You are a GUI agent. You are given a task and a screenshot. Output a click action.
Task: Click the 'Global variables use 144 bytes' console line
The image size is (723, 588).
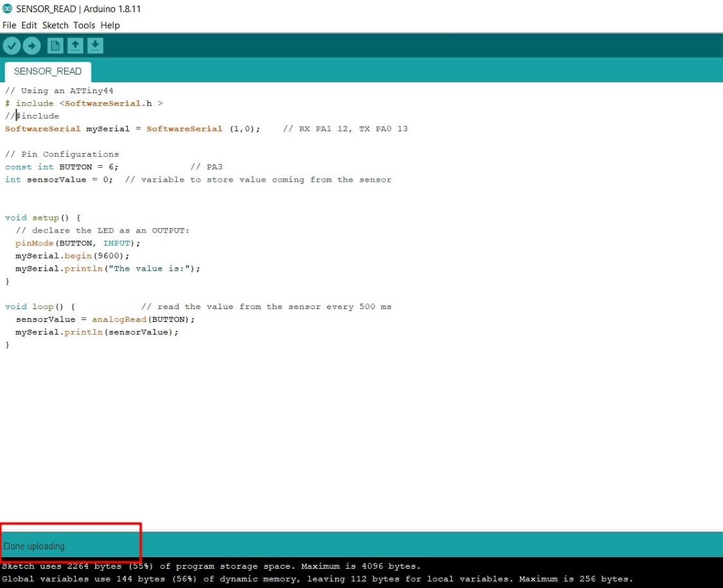tap(317, 579)
